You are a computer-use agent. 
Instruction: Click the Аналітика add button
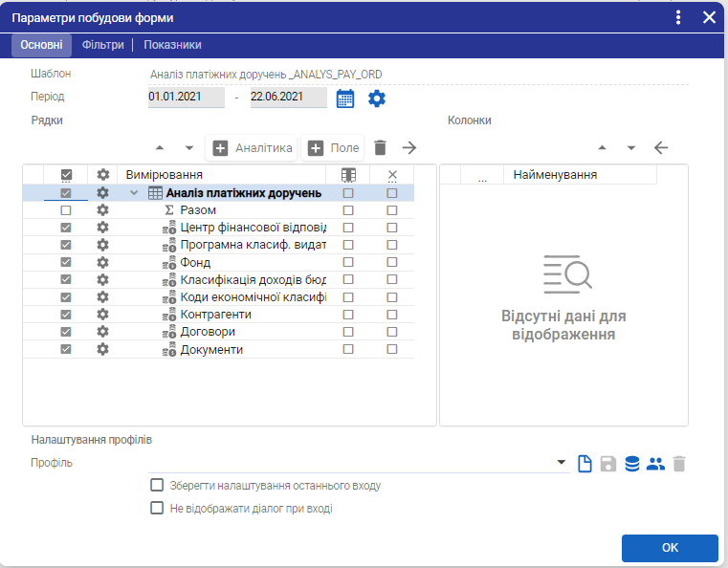253,147
